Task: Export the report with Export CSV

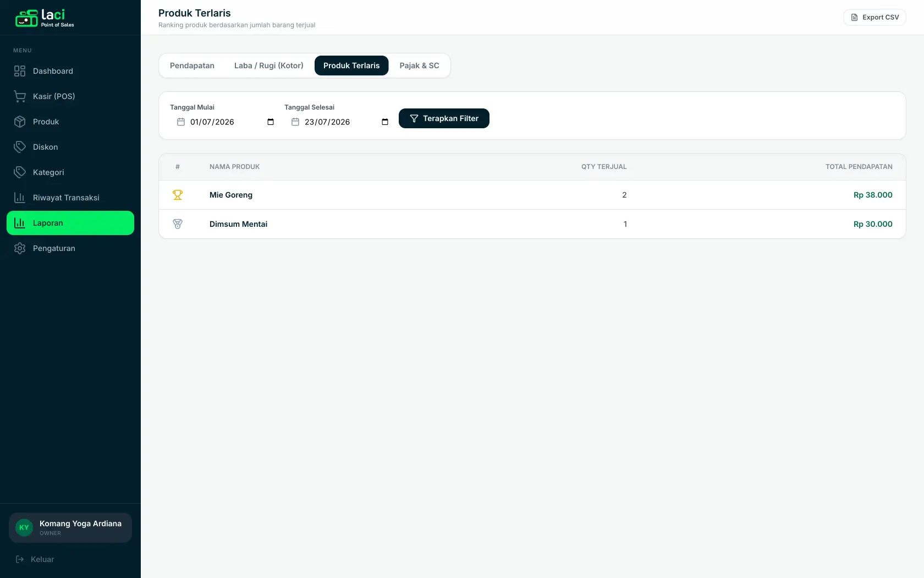Action: coord(875,18)
